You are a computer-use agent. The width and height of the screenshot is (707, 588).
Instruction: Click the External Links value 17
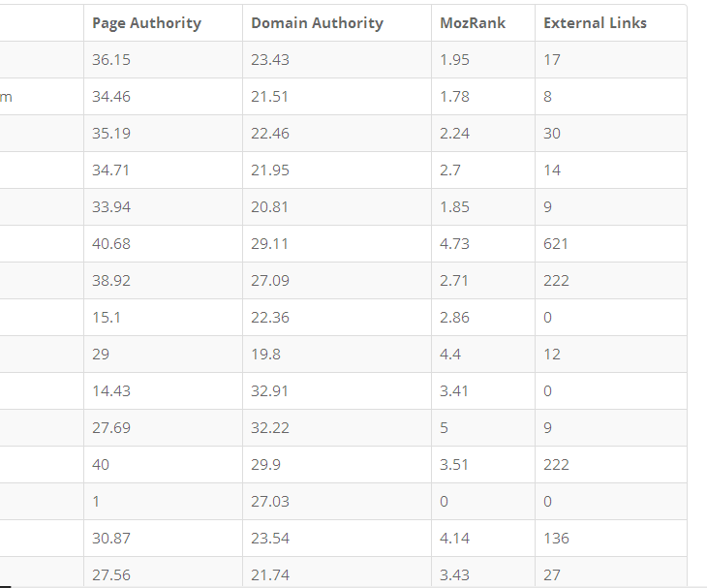[552, 59]
